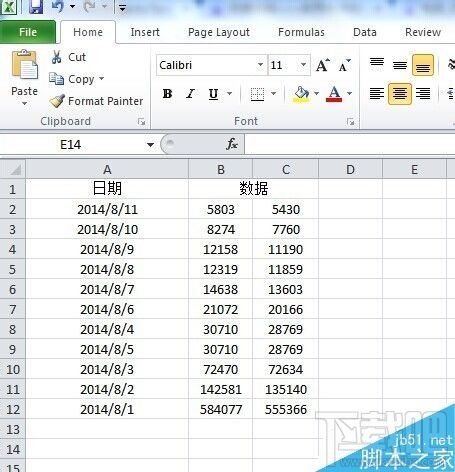
Task: Click the Paste clipboard icon
Action: 25,65
